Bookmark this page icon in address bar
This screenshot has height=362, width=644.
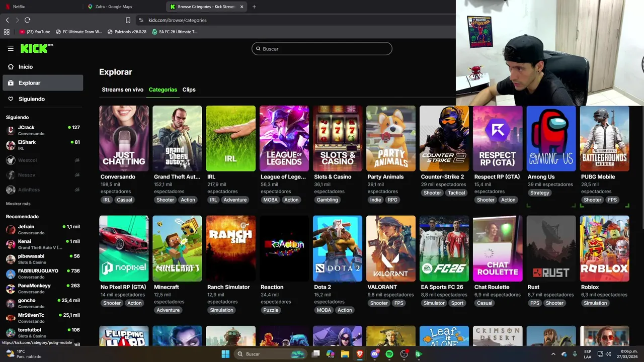point(128,20)
